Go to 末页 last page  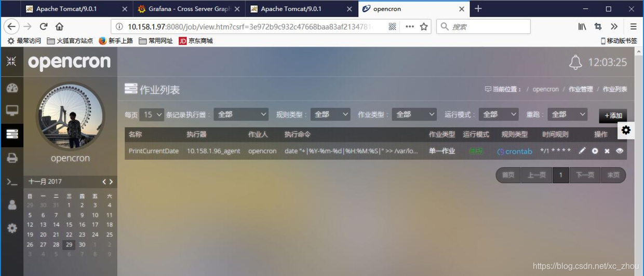pyautogui.click(x=613, y=175)
